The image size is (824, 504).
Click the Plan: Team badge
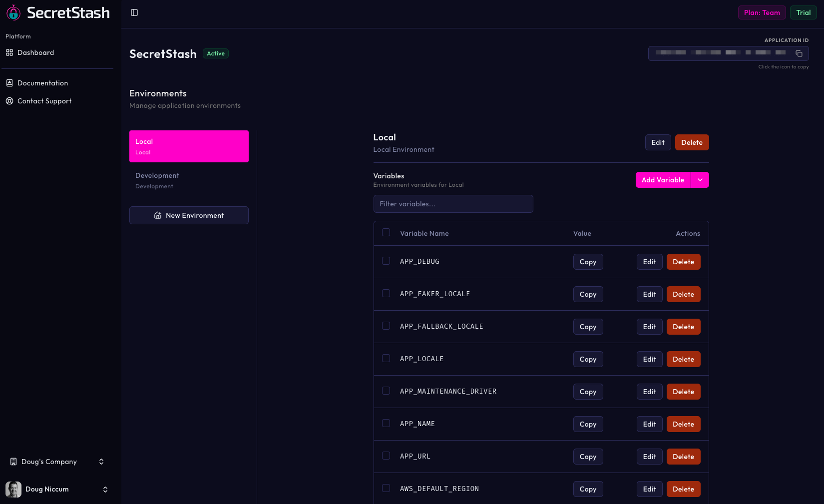tap(762, 12)
